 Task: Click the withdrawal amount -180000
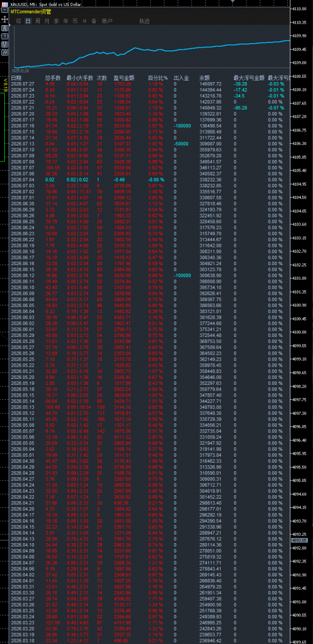(x=184, y=125)
